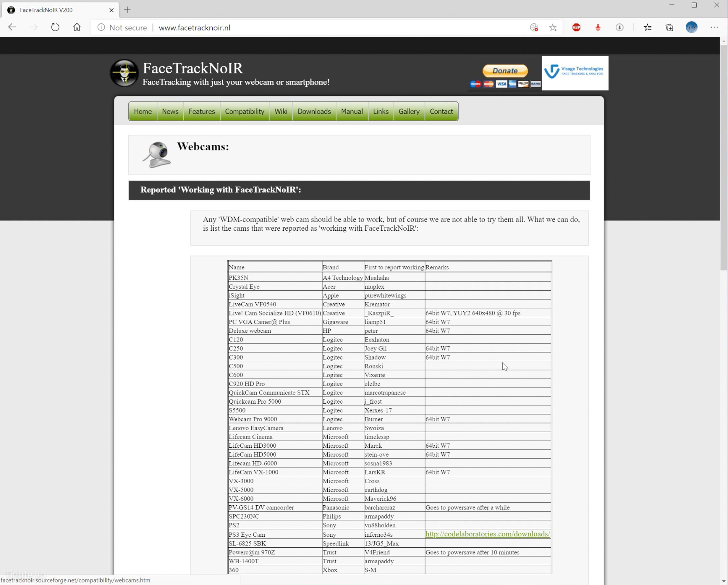Open the Downloads menu item

point(314,111)
